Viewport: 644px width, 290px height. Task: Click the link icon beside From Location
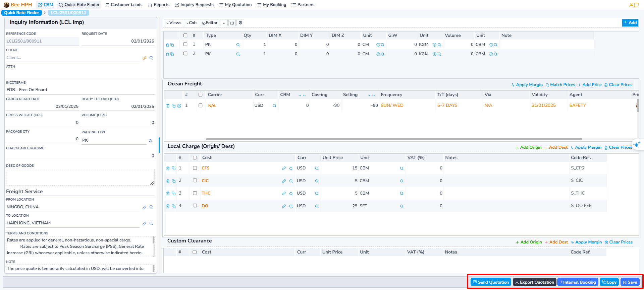coord(144,207)
